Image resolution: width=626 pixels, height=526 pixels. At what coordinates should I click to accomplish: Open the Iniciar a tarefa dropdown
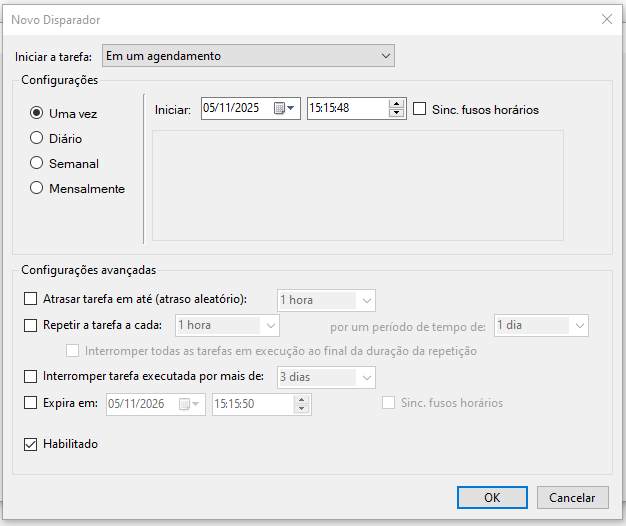[248, 56]
